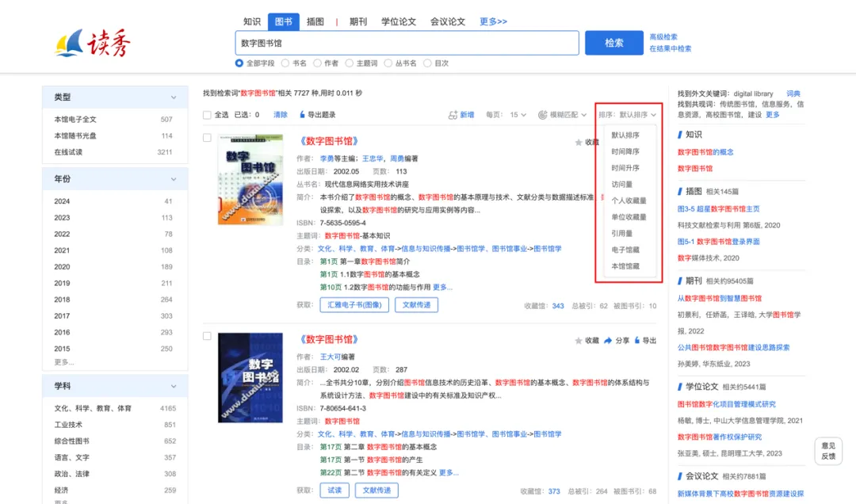Click the 检索 search button
856x504 pixels.
coord(614,43)
